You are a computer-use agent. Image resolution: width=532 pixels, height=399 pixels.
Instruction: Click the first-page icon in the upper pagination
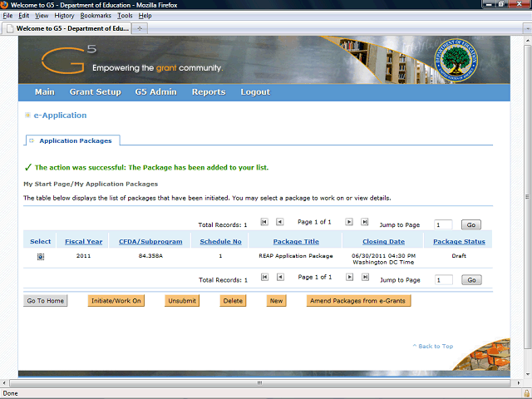264,222
